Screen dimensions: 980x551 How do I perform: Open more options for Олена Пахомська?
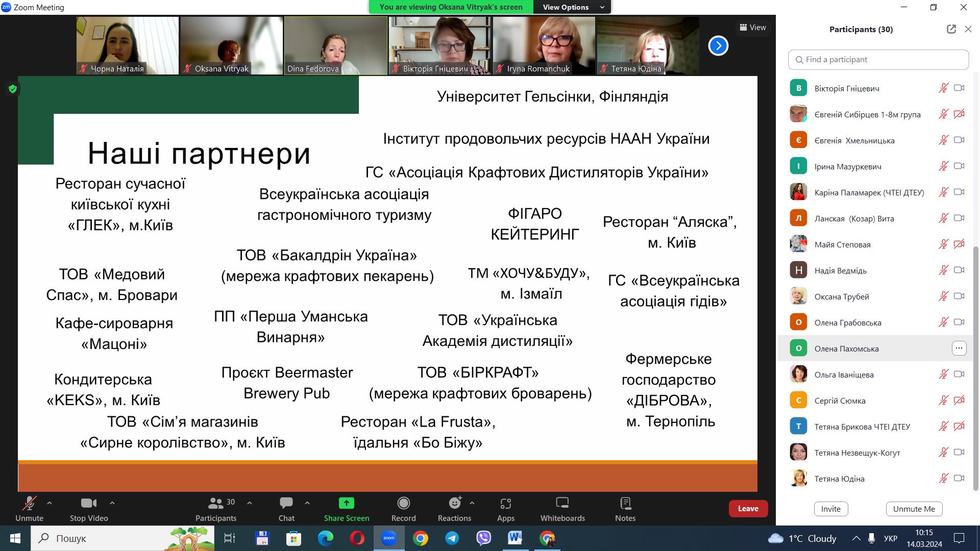click(959, 348)
